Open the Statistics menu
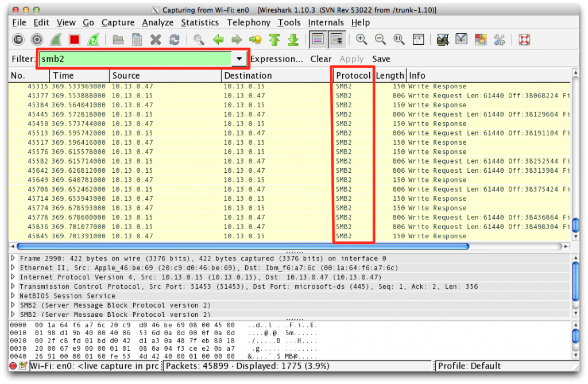 (x=200, y=22)
